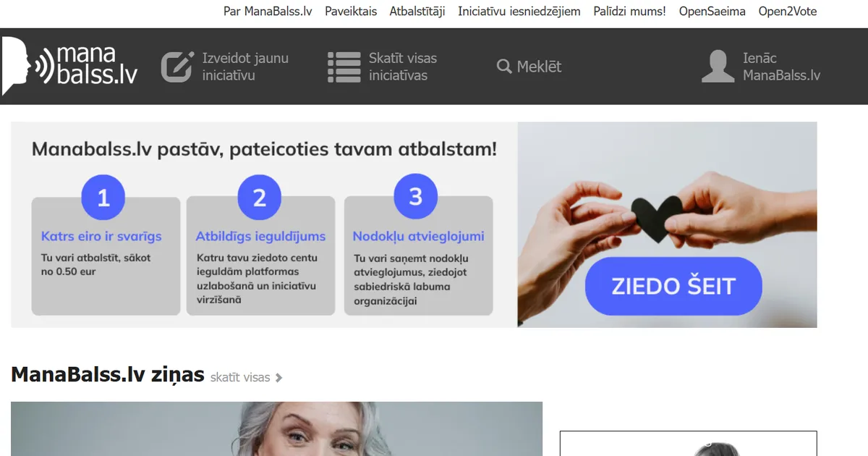Click Ienāc ManaBalss.lv login text
Screen dimensions: 868x456
781,67
